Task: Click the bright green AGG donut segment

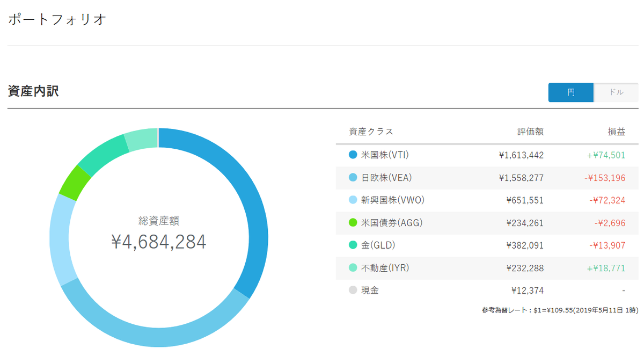Action: (74, 183)
